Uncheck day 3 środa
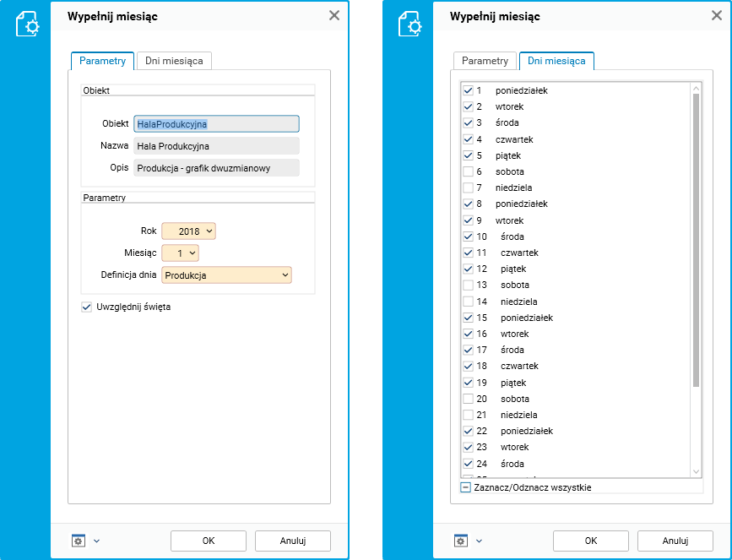The height and width of the screenshot is (560, 732). click(x=468, y=122)
